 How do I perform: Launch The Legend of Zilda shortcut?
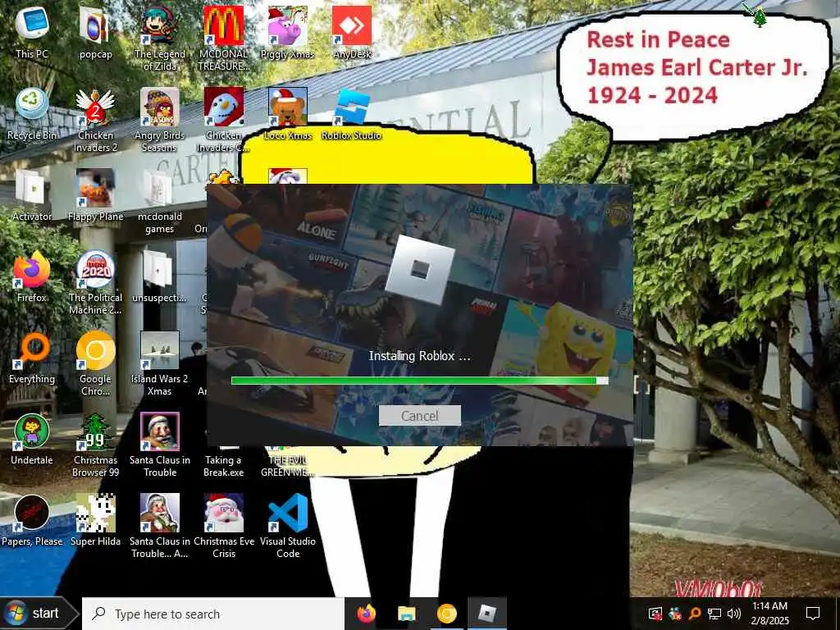tap(160, 39)
